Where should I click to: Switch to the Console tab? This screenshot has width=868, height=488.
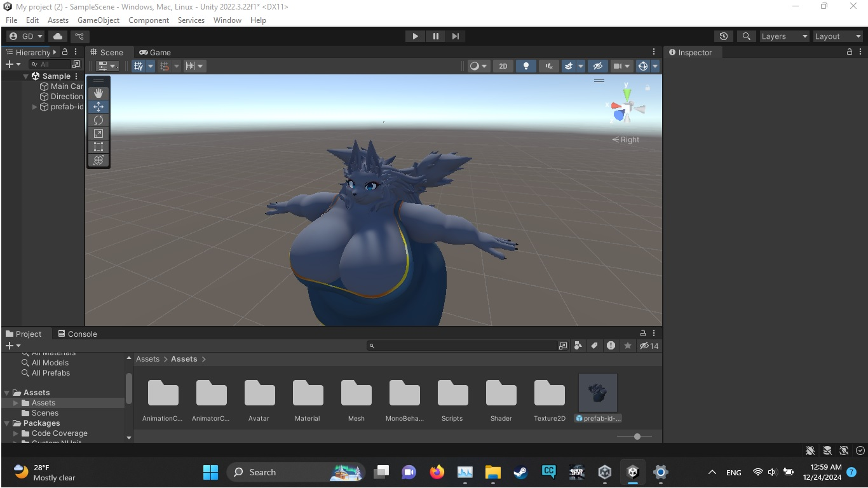[x=77, y=334]
